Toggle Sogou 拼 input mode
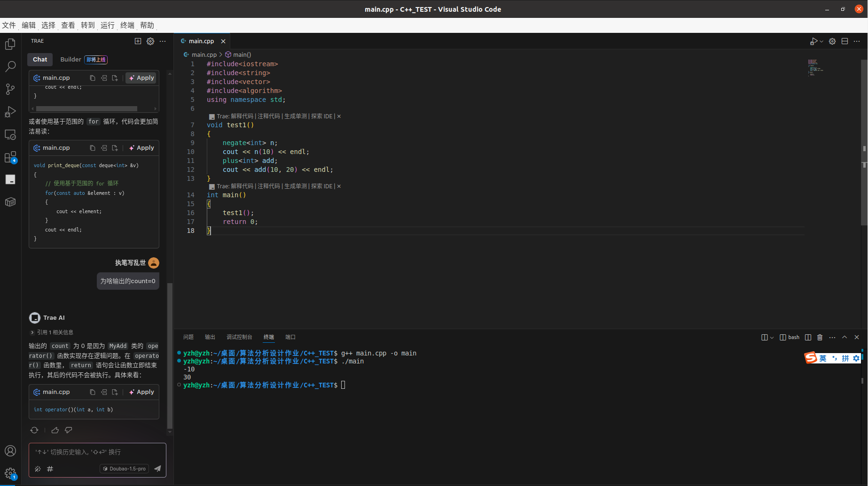The width and height of the screenshot is (868, 486). tap(845, 358)
